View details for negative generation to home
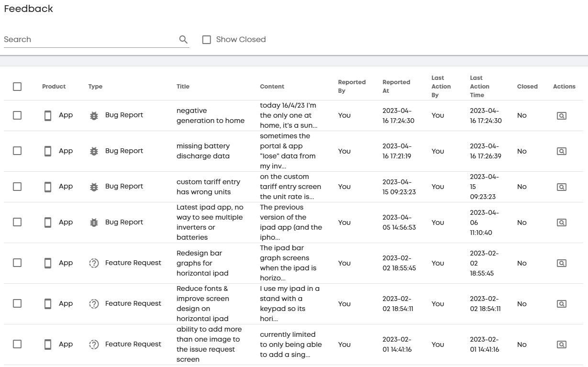 tap(562, 116)
